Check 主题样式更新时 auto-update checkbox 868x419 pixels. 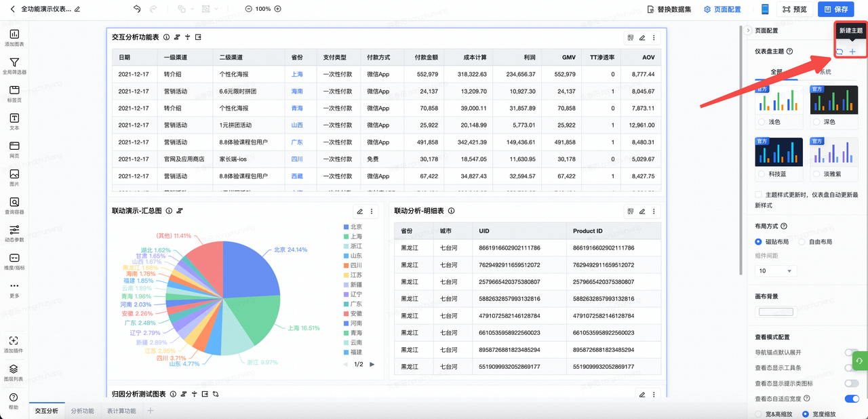(x=759, y=195)
